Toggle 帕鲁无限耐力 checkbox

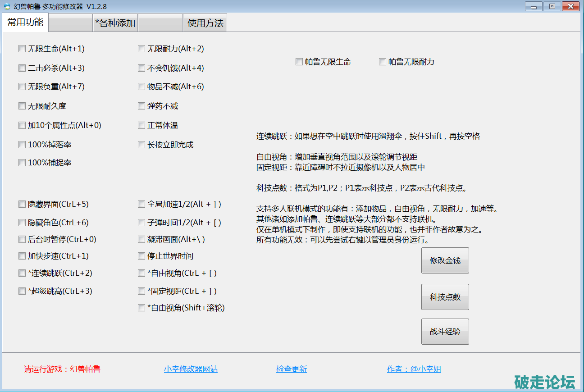pyautogui.click(x=383, y=62)
